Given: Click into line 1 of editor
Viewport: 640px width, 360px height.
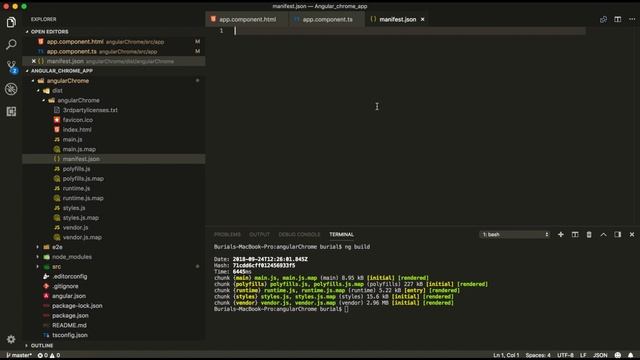Looking at the screenshot, I should 409,31.
